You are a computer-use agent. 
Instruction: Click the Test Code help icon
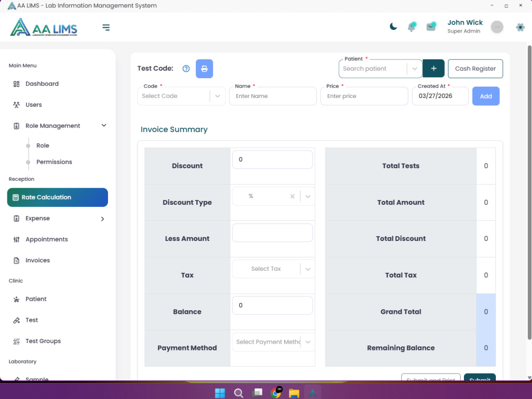pyautogui.click(x=186, y=69)
